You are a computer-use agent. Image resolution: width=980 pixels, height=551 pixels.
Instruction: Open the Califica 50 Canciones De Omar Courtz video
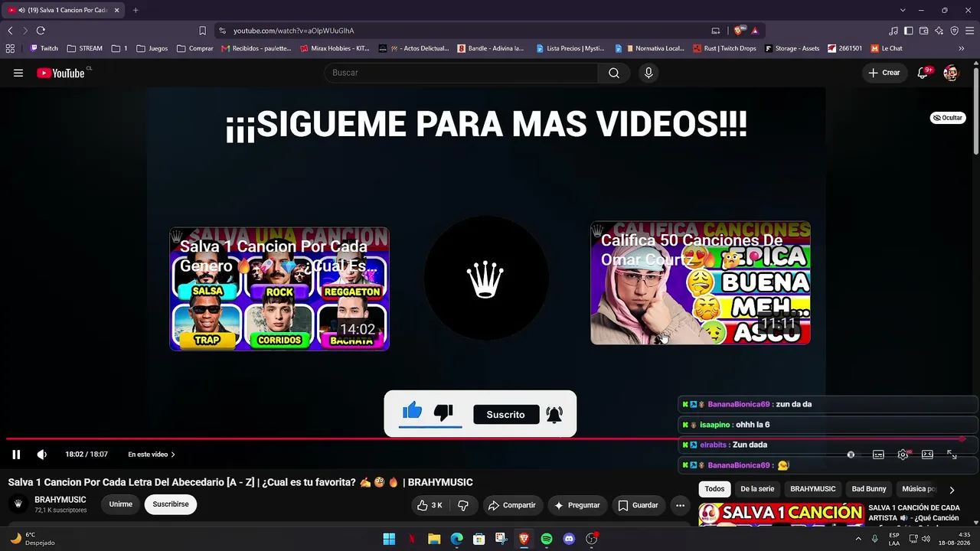click(701, 283)
